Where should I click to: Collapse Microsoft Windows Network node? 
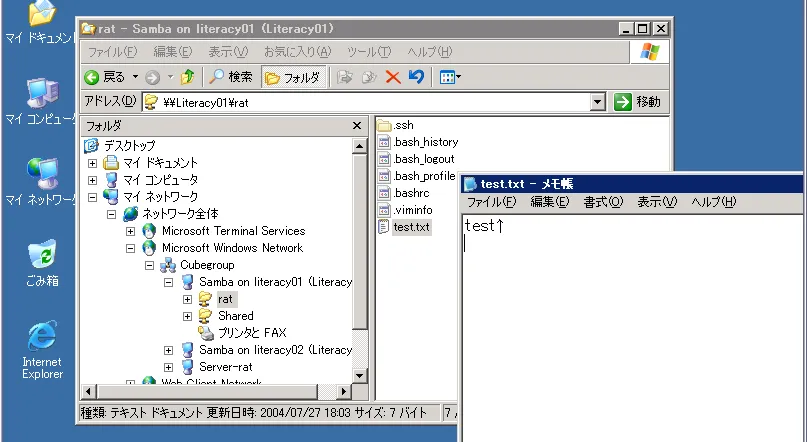[131, 249]
